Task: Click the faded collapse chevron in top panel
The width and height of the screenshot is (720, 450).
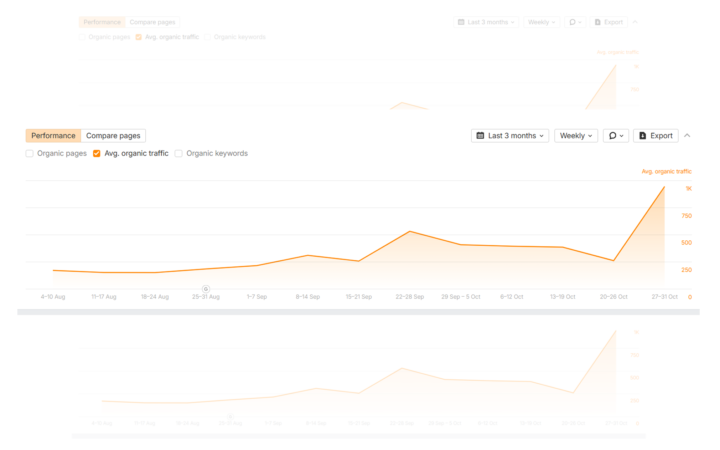Action: pyautogui.click(x=635, y=22)
